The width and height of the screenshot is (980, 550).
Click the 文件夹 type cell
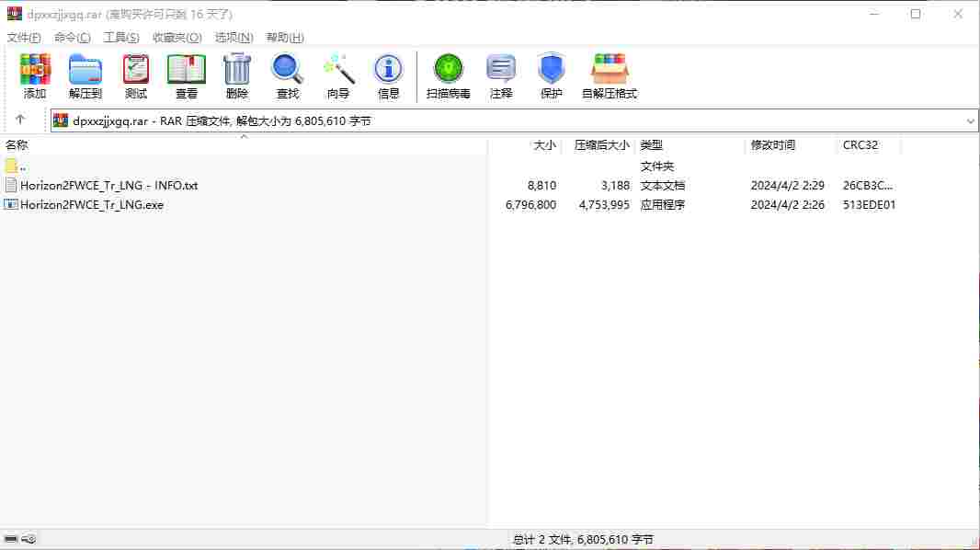coord(657,166)
